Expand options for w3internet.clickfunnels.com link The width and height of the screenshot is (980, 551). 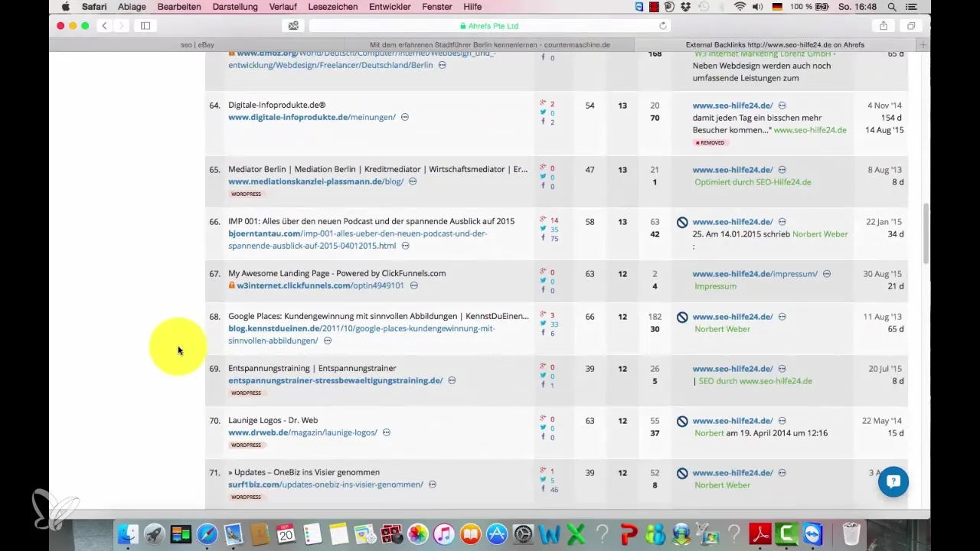(413, 285)
